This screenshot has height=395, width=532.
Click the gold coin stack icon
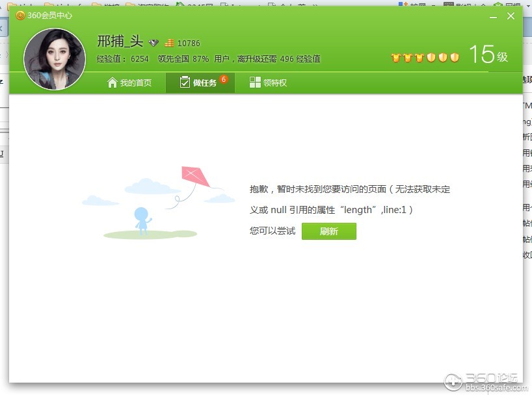[169, 43]
